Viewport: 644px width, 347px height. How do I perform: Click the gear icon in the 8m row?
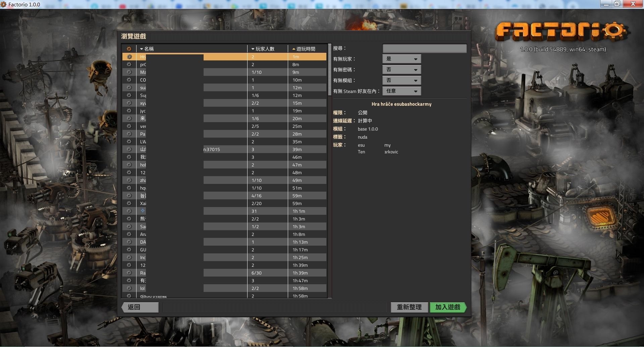point(129,64)
